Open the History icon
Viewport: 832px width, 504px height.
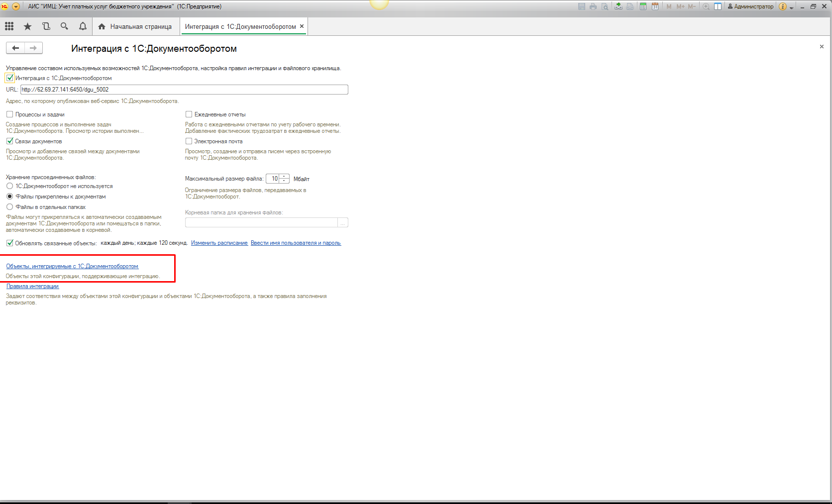(46, 26)
